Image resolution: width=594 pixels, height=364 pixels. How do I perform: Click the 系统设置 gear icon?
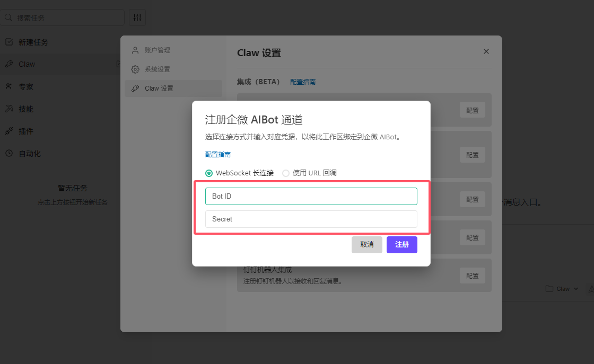click(135, 69)
